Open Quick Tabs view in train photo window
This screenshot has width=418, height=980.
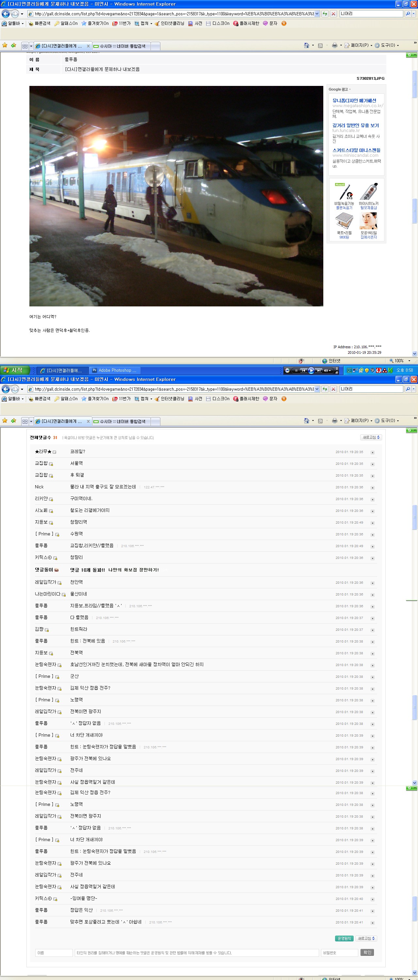click(x=25, y=46)
